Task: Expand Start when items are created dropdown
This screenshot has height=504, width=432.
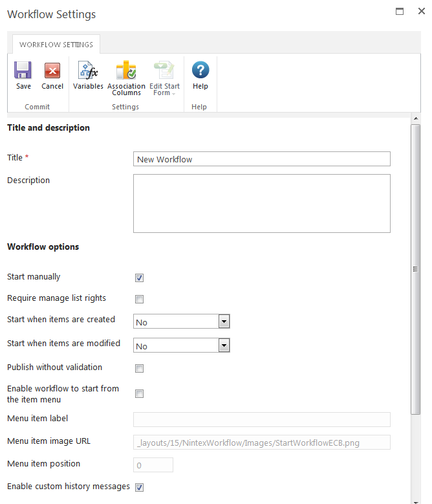Action: [x=224, y=322]
